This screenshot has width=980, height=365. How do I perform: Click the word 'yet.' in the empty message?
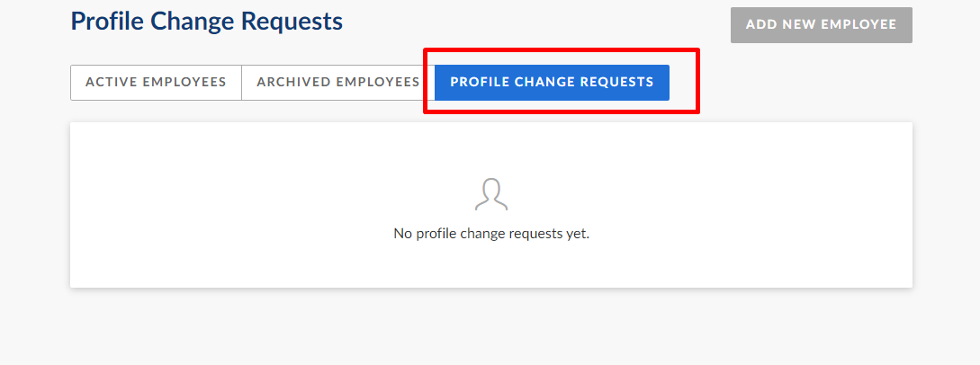578,235
